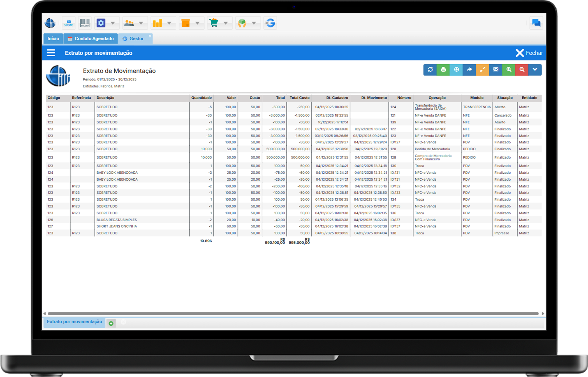Image resolution: width=588 pixels, height=377 pixels.
Task: Open the chat messages icon
Action: tap(536, 23)
